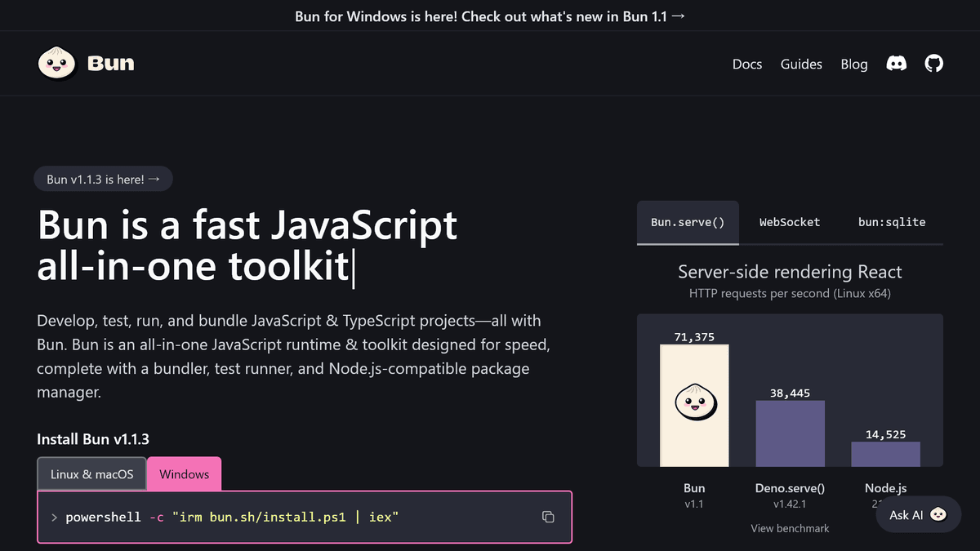Screen dimensions: 980x551
Task: Click the bun face on Ask AI
Action: [x=938, y=515]
